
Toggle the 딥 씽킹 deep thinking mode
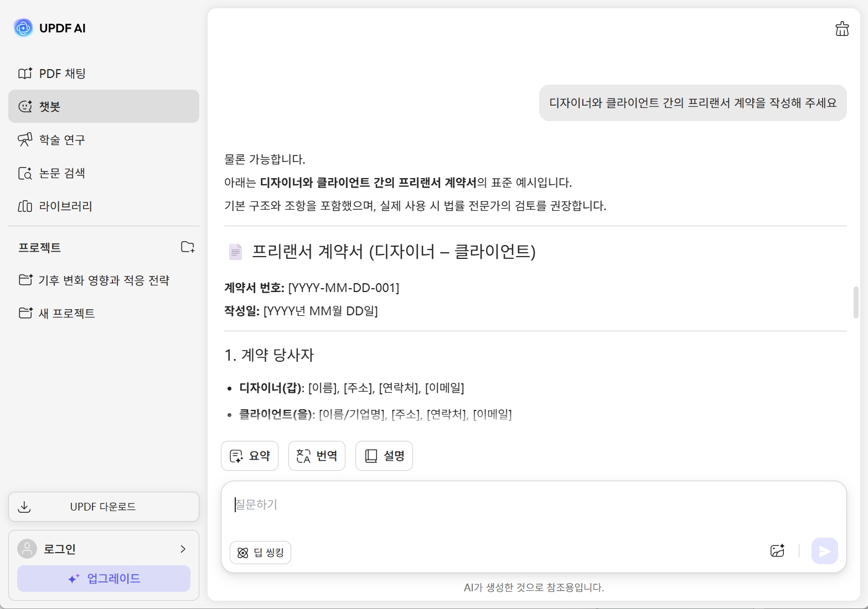(260, 553)
